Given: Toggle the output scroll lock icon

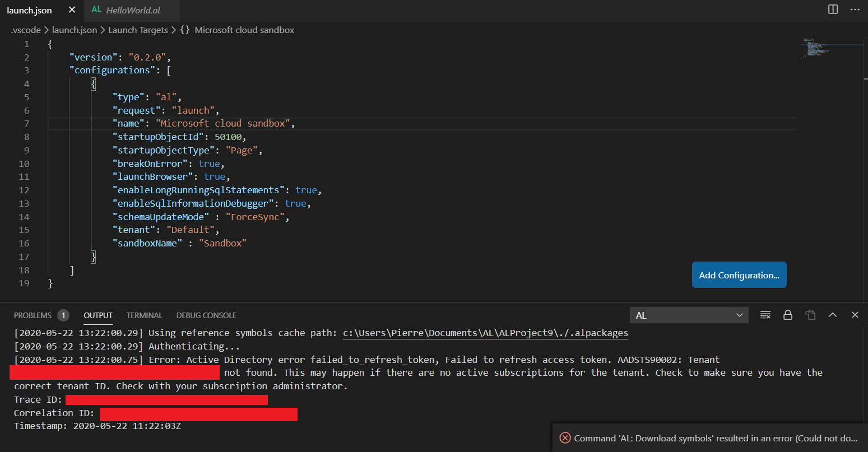Looking at the screenshot, I should [788, 315].
